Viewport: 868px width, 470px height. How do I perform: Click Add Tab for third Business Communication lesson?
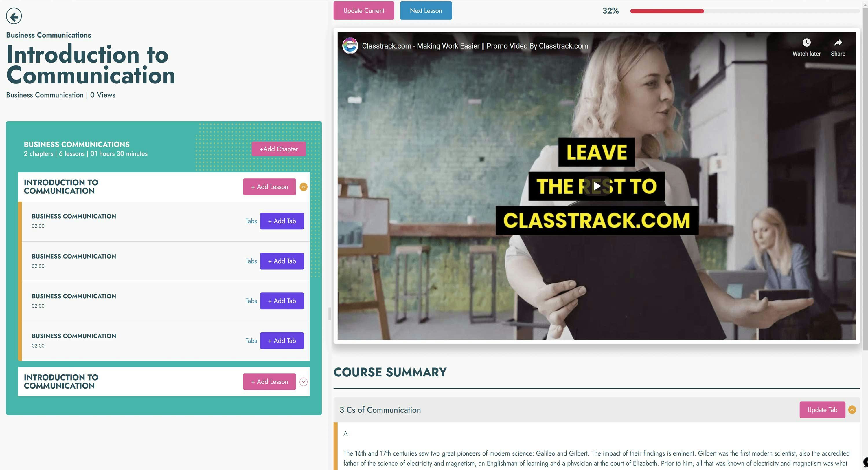pos(282,301)
